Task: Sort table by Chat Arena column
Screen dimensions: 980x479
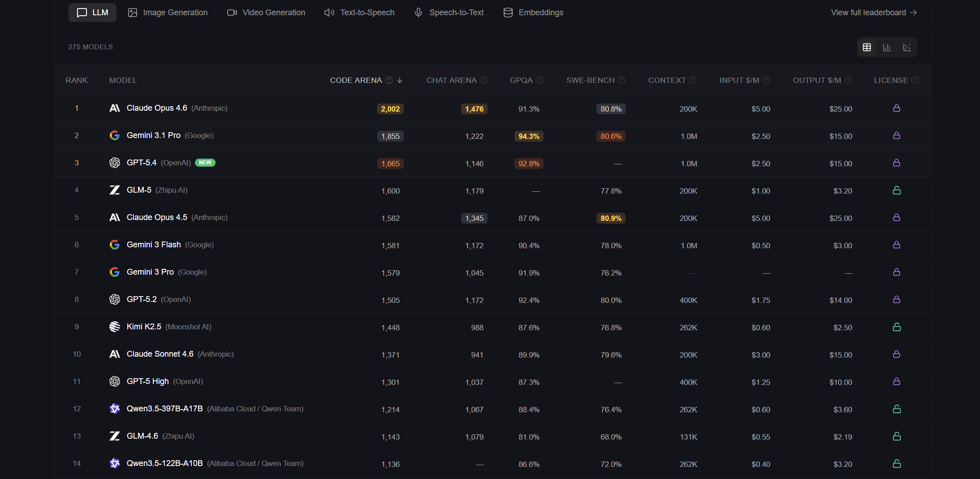Action: [451, 80]
